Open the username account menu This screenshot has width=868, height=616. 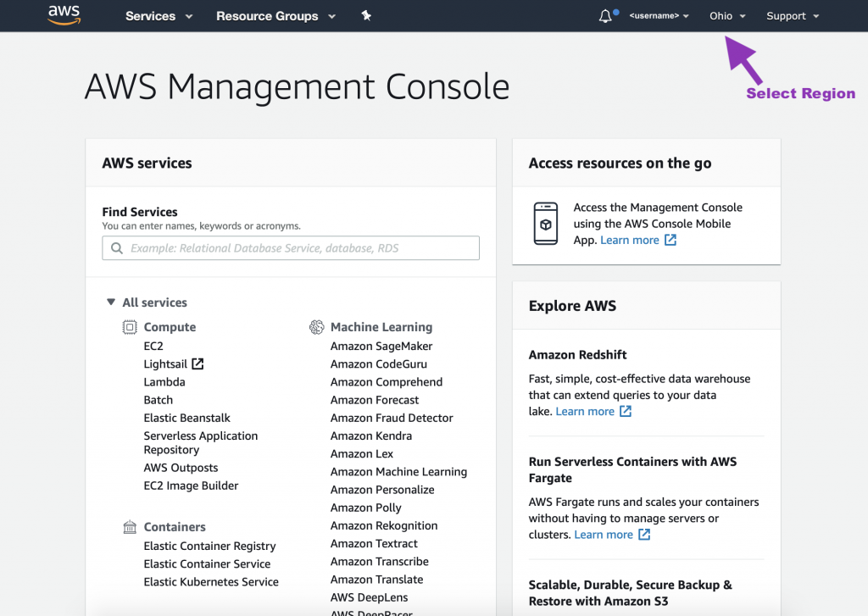coord(659,16)
